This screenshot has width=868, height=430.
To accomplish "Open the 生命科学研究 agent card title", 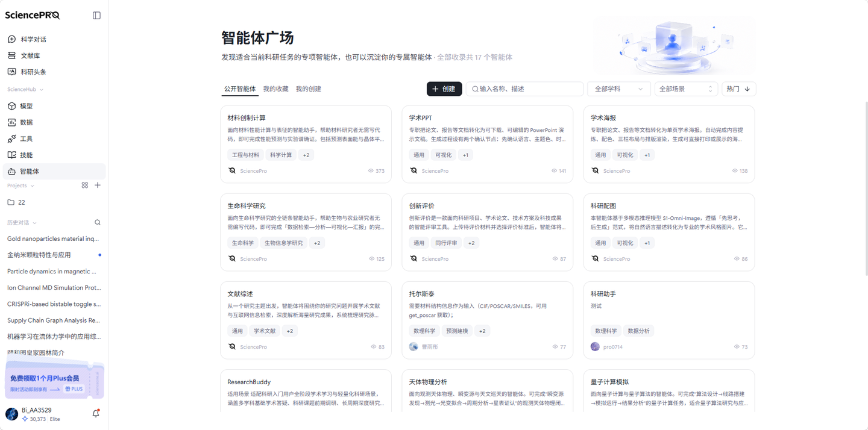I will coord(247,206).
